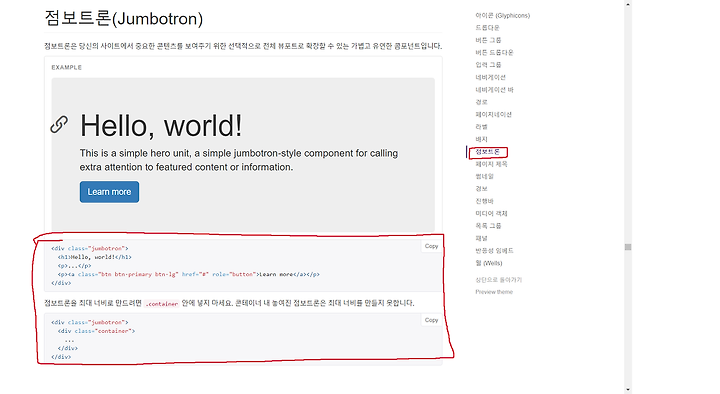Screen dimensions: 720x394
Task: Click the scrollbar up arrow
Action: click(x=628, y=4)
